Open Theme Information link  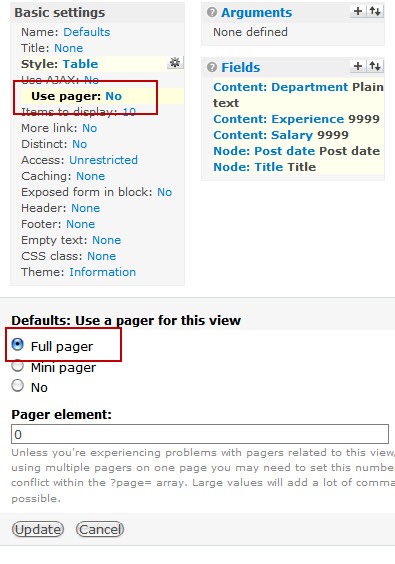(103, 272)
